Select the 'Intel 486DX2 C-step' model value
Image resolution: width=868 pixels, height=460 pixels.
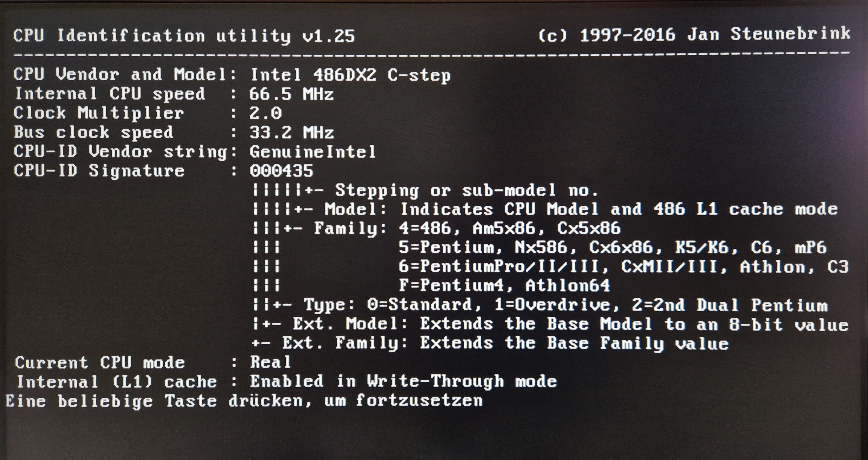click(350, 75)
